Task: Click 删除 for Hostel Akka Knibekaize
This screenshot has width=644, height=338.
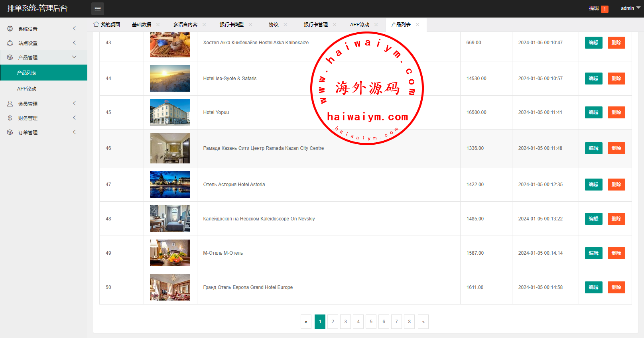Action: tap(616, 43)
